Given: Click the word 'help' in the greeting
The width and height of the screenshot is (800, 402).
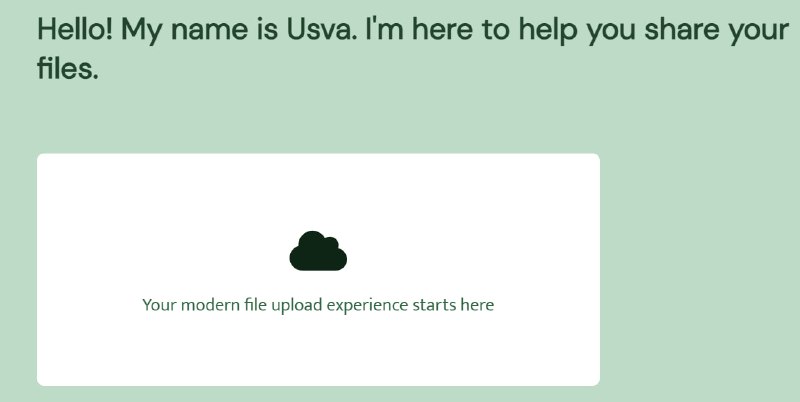Looking at the screenshot, I should point(549,30).
